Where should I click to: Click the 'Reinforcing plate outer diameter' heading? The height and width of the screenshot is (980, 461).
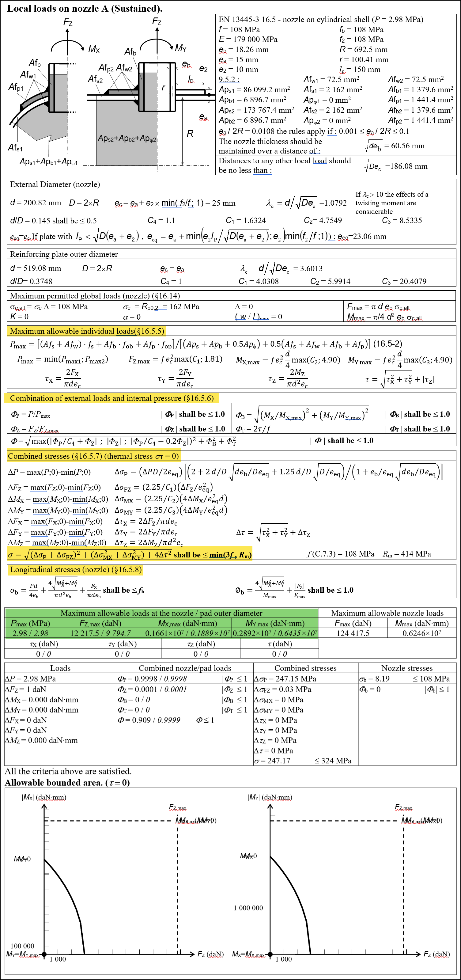(64, 254)
